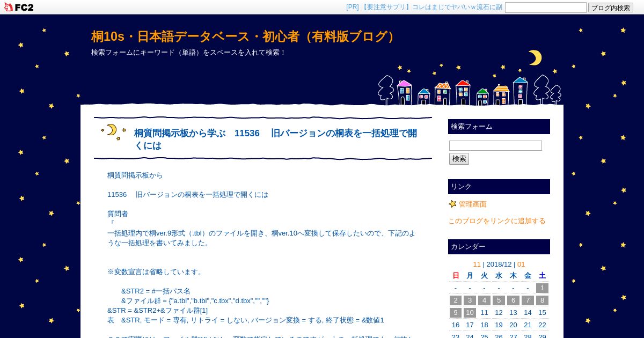Click the 土 weekday header
Screen dimensions: 644x338
click(542, 276)
